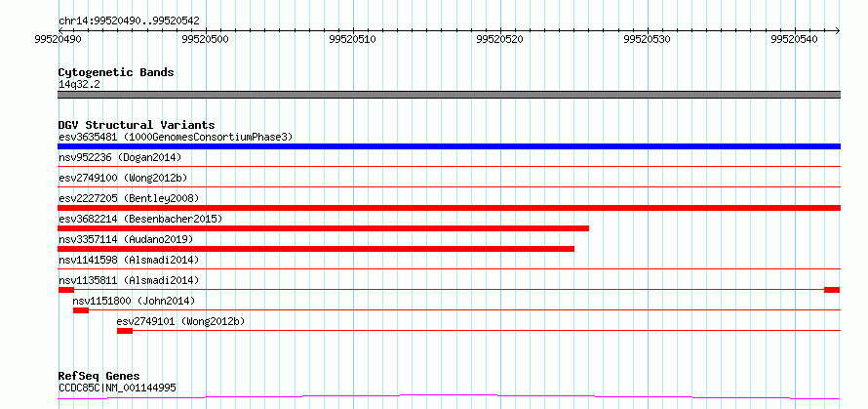Open the nsv952236 (Dogan2014) label
The width and height of the screenshot is (868, 409).
point(120,157)
